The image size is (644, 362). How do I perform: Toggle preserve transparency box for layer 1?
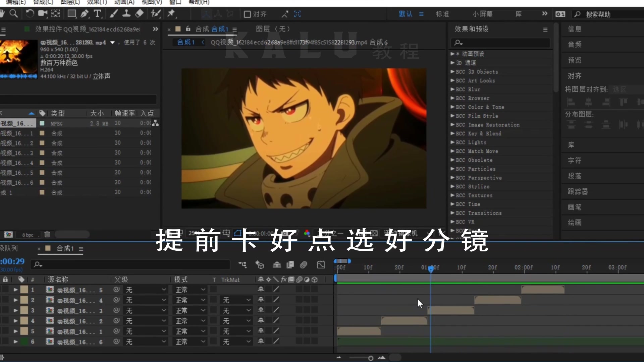pyautogui.click(x=214, y=289)
